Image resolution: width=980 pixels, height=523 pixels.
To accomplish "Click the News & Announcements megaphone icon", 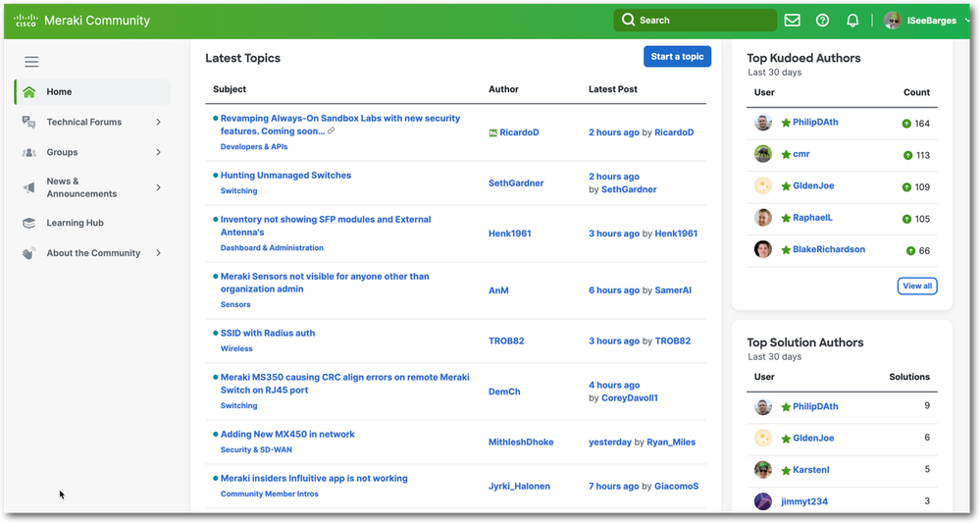I will point(28,187).
